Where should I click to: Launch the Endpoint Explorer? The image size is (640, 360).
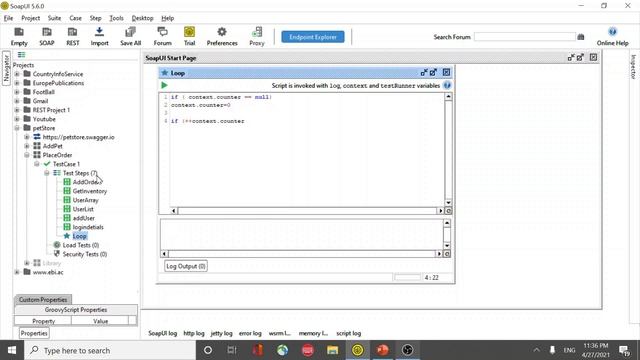coord(313,37)
